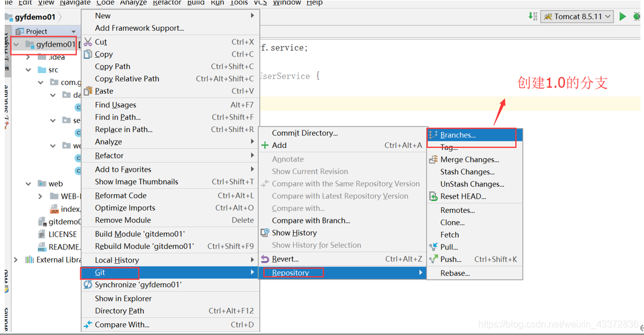The image size is (644, 335).
Task: Click the Synchronize refresh icon
Action: pos(88,284)
